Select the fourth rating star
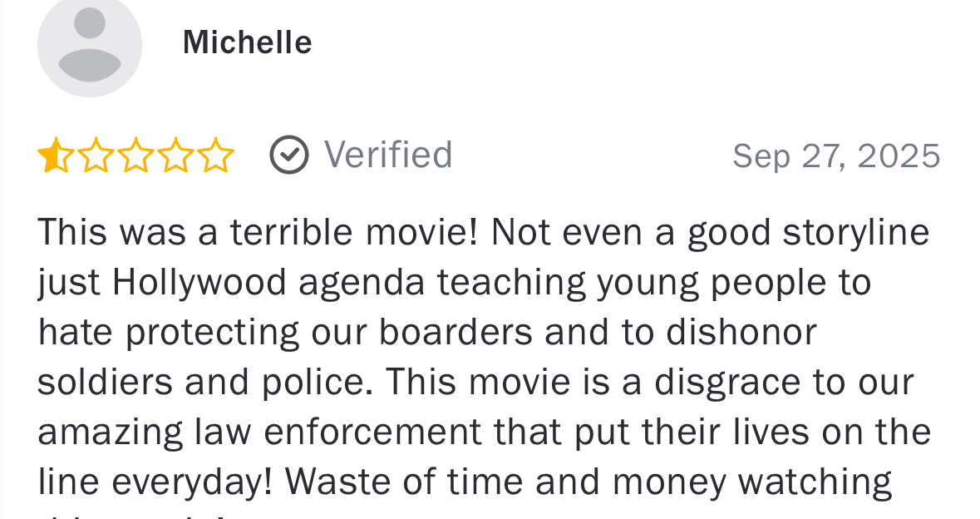The width and height of the screenshot is (980, 519). click(x=175, y=156)
